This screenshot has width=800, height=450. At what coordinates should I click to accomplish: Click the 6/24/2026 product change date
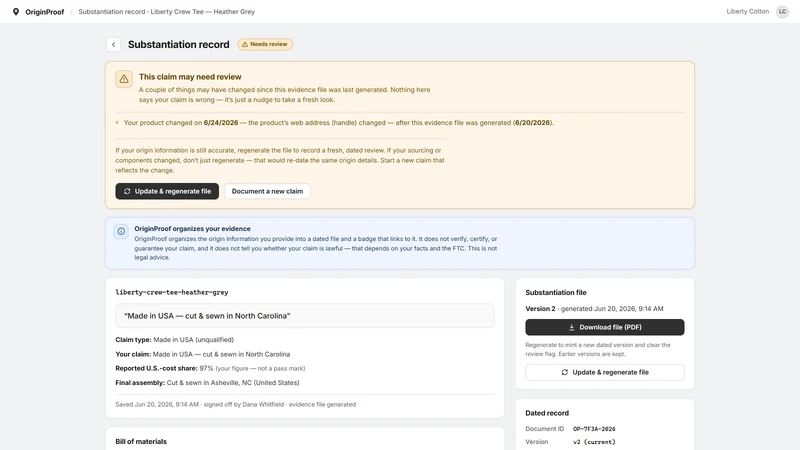221,123
